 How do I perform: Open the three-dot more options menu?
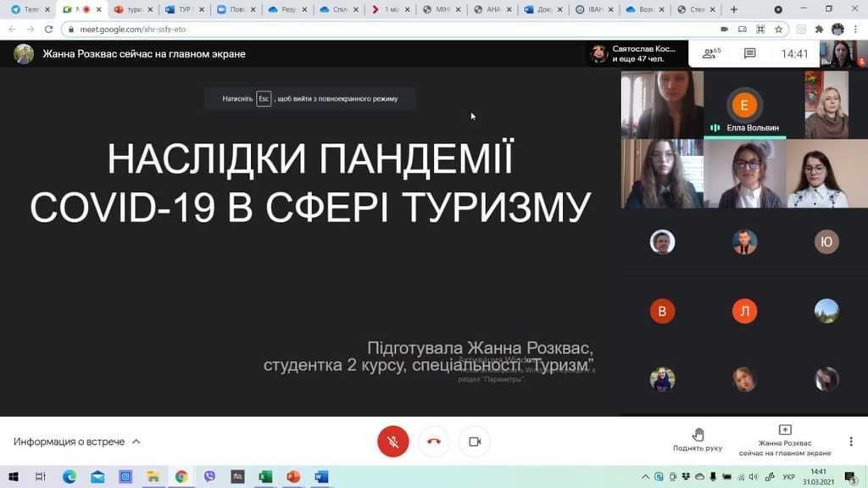pyautogui.click(x=851, y=441)
